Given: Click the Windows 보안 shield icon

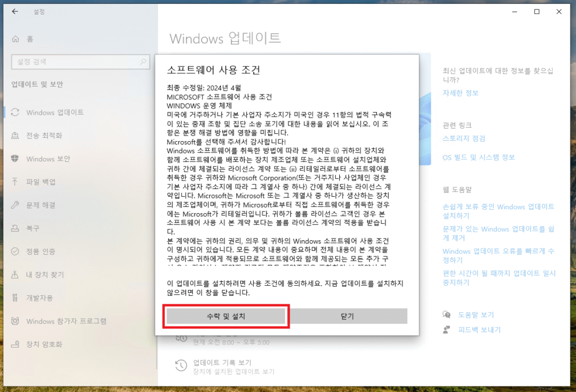Looking at the screenshot, I should (15, 159).
